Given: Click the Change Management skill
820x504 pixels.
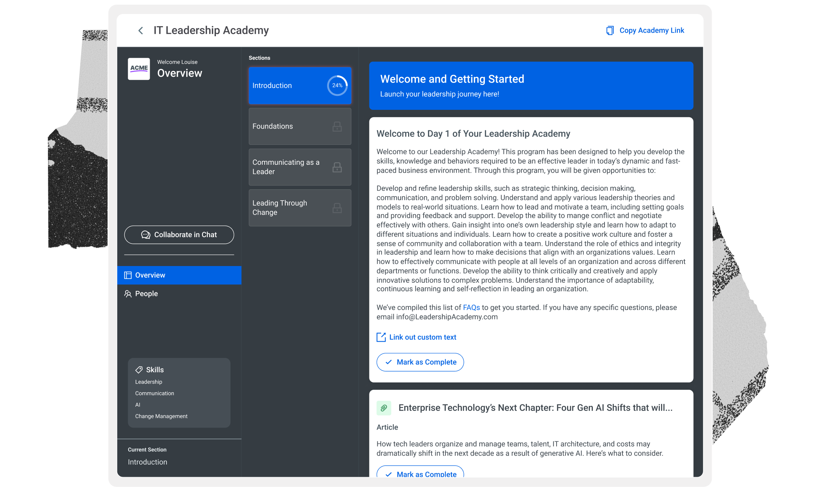Looking at the screenshot, I should [x=161, y=416].
